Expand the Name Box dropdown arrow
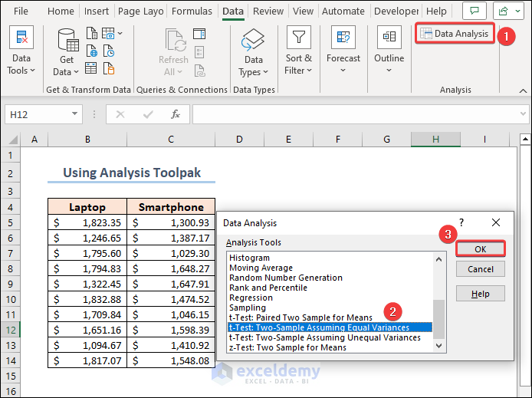This screenshot has width=532, height=398. [74, 114]
